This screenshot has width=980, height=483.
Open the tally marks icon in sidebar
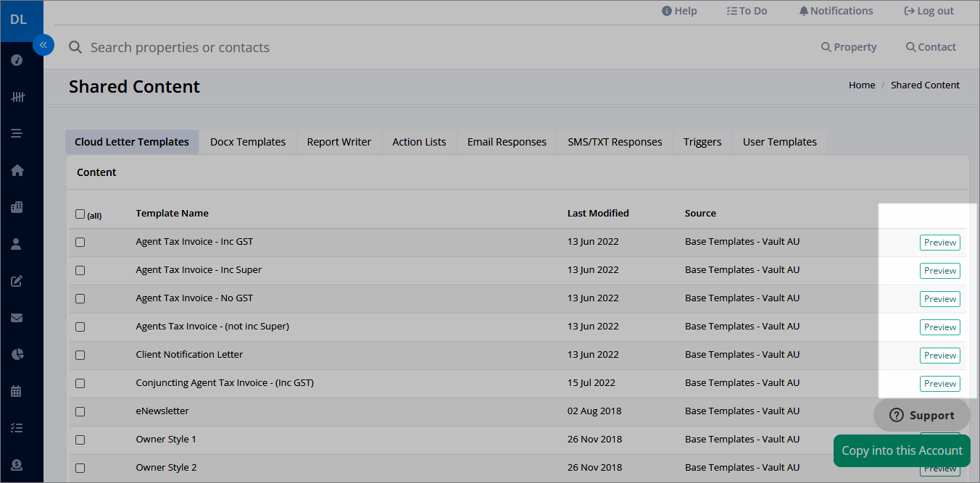pyautogui.click(x=18, y=96)
